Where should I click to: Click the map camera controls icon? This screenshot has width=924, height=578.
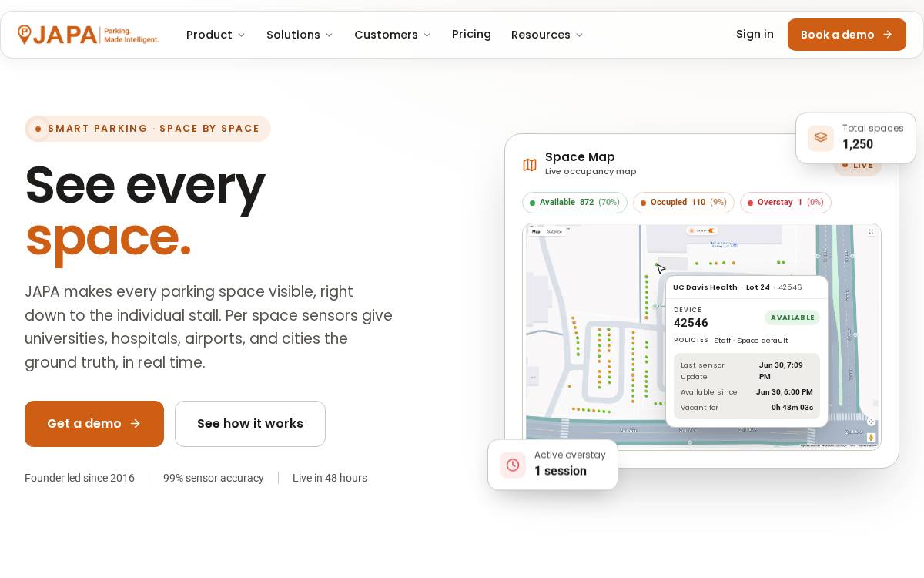point(871,422)
